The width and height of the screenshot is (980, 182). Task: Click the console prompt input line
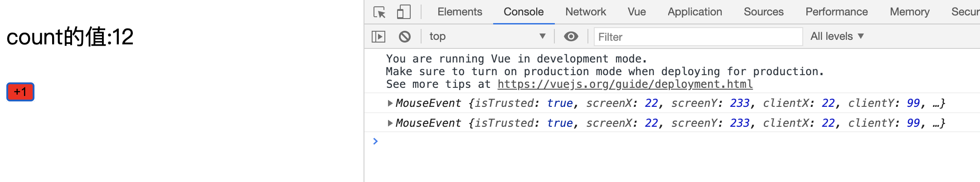click(x=675, y=141)
